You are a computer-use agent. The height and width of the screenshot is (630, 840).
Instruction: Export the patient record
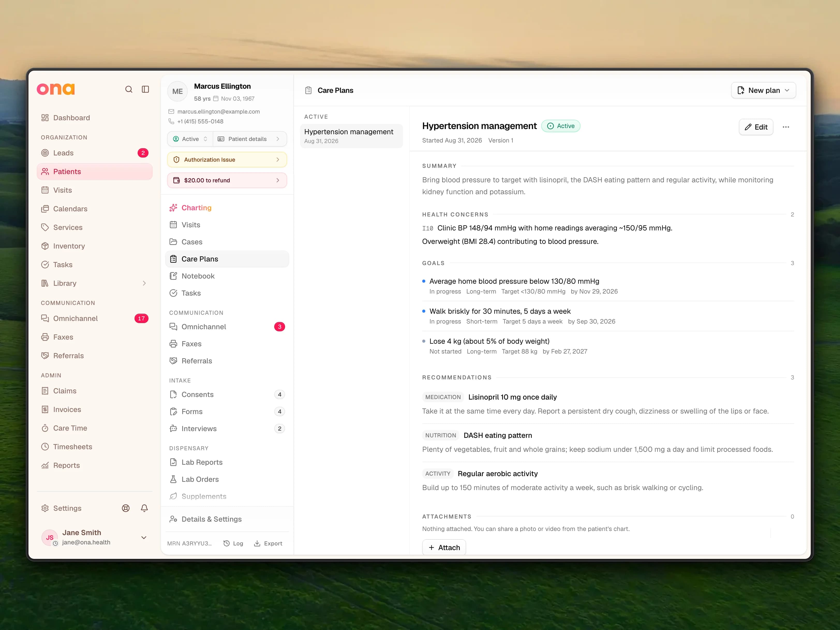pos(268,543)
